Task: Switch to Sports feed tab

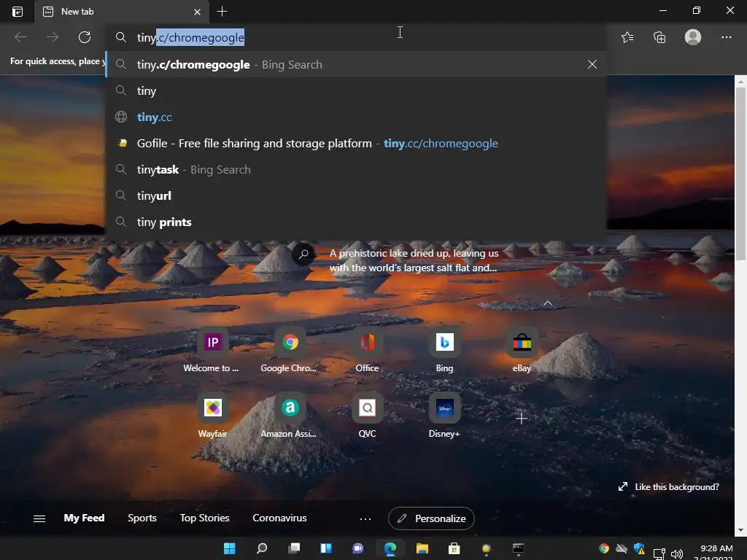Action: 142,518
